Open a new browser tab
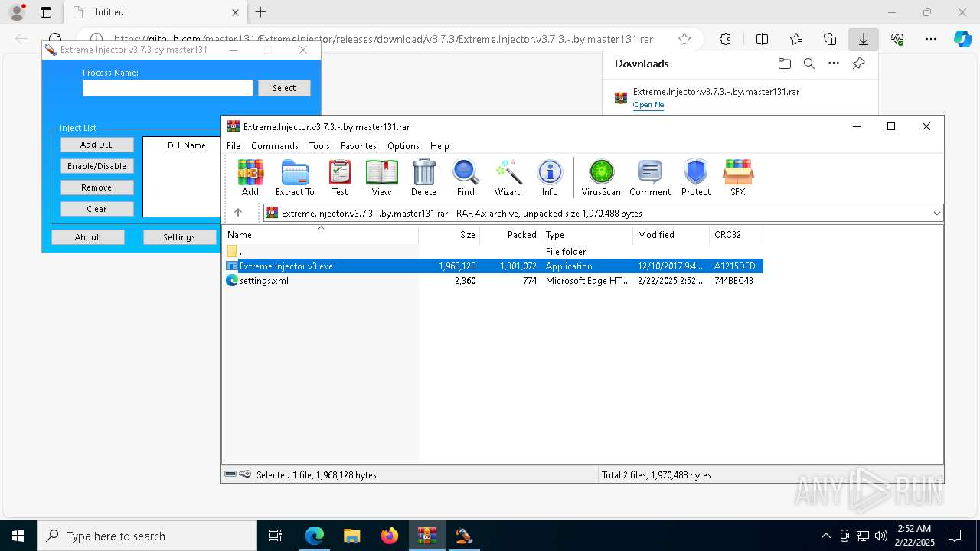The width and height of the screenshot is (980, 551). (x=261, y=12)
